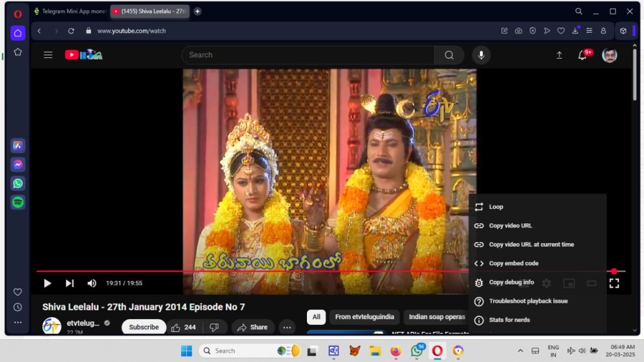Select Copy video URL
This screenshot has width=644, height=362.
(x=537, y=226)
